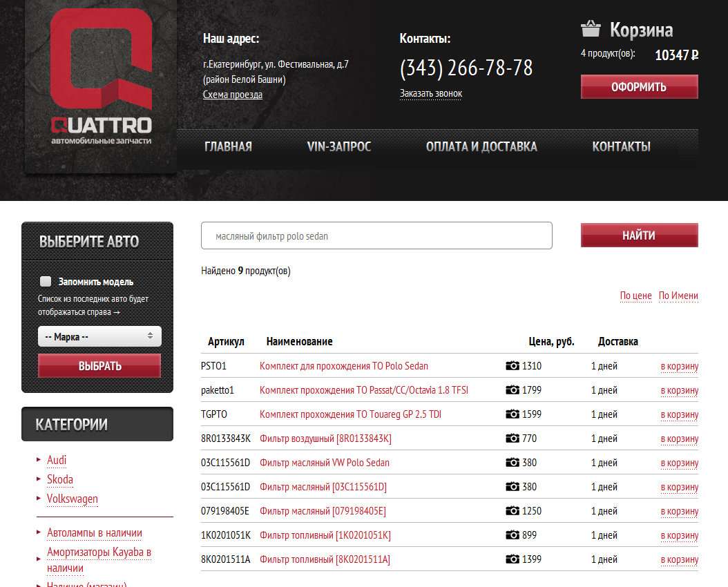
Task: Click the Доставка column header
Action: click(618, 342)
